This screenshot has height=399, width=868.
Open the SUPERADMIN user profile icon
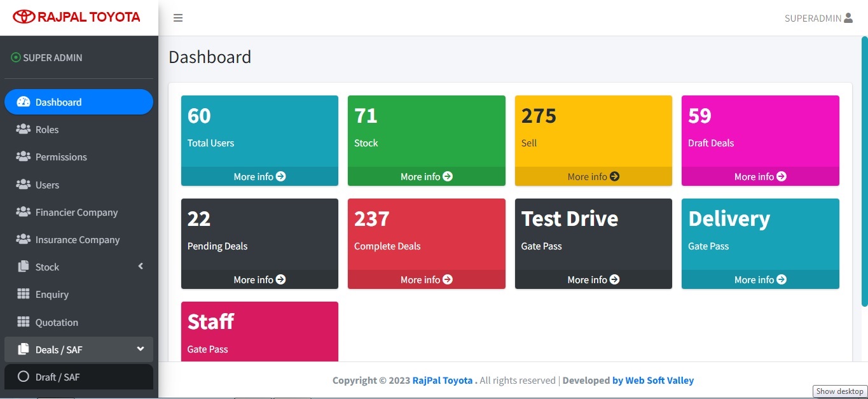click(848, 18)
